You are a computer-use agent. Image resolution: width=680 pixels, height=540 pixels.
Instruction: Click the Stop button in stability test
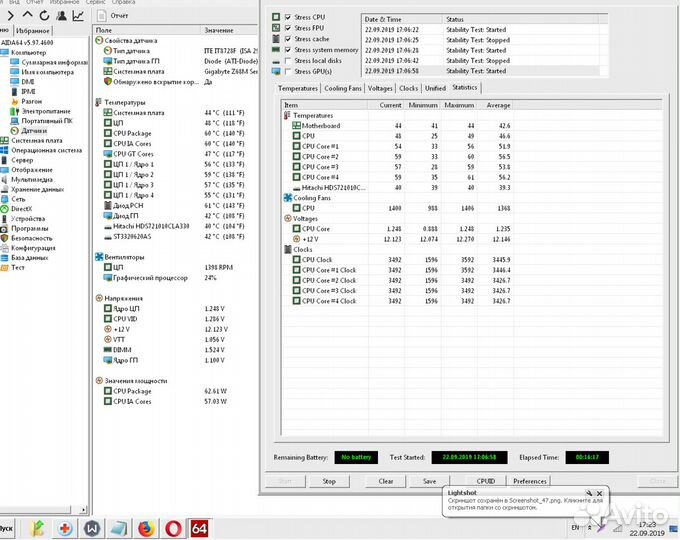pyautogui.click(x=329, y=481)
